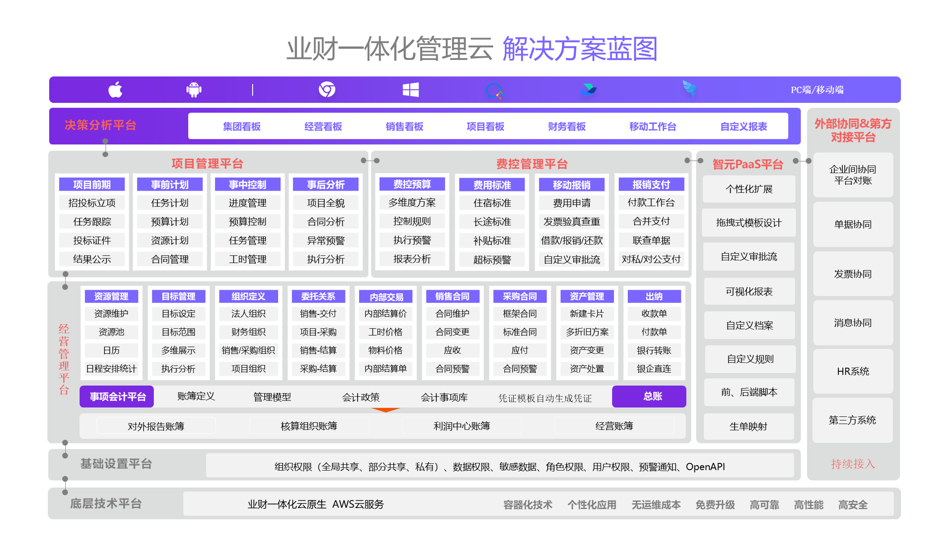947x560 pixels.
Task: Select the 自定义报表 tab
Action: pos(743,126)
